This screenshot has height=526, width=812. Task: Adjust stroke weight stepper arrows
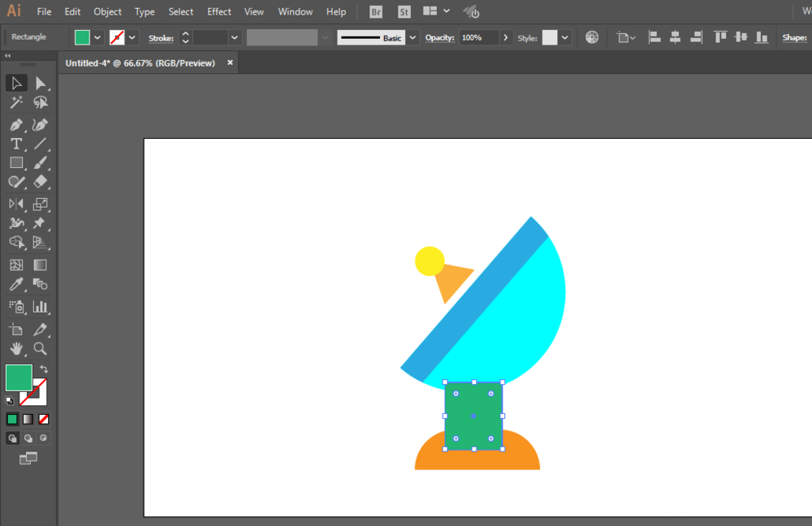[x=185, y=37]
